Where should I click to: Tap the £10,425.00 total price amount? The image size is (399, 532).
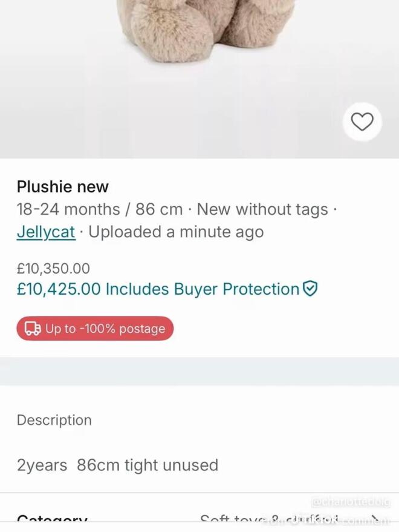[59, 289]
